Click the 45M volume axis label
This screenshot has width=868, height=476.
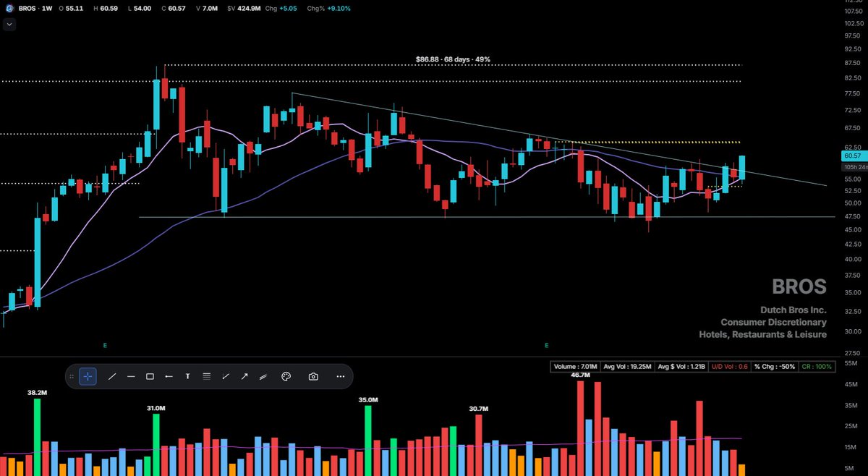click(851, 384)
